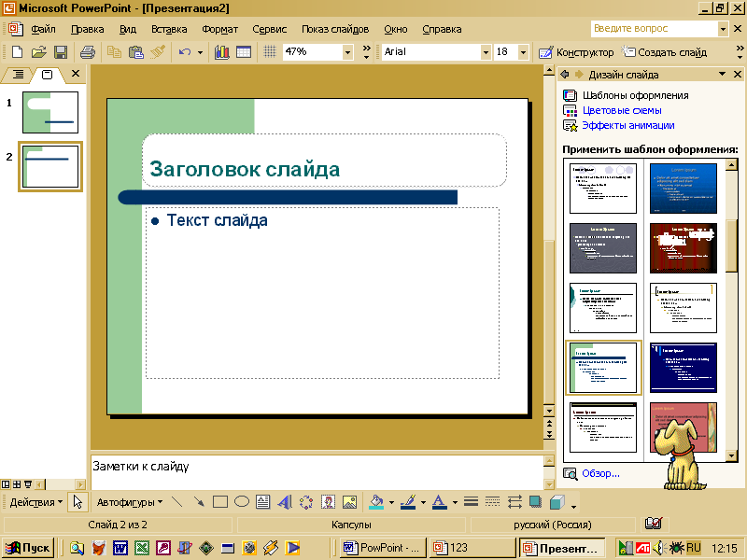Apply font color with the letter A icon

(439, 502)
